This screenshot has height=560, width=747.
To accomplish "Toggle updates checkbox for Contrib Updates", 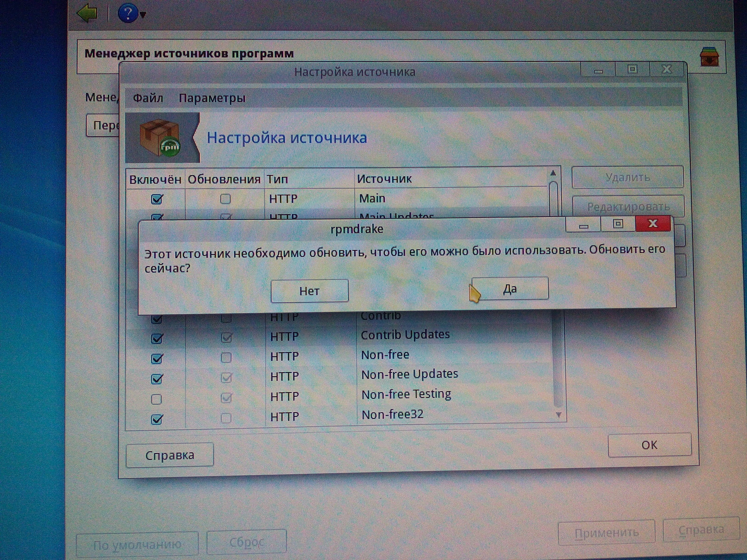I will pos(226,337).
